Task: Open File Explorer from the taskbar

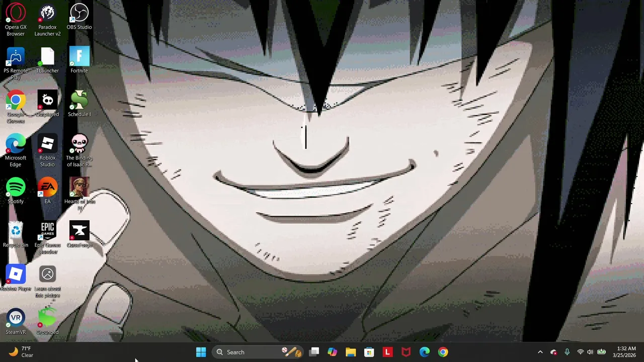Action: pyautogui.click(x=351, y=352)
